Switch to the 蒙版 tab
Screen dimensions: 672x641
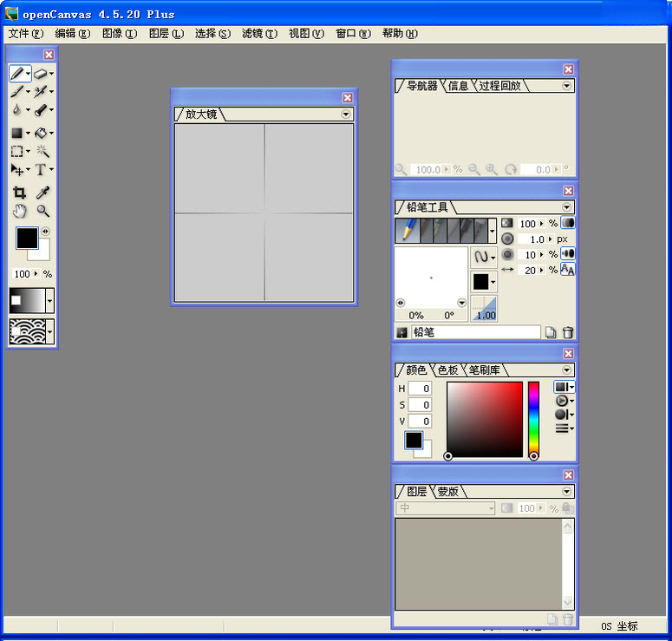click(448, 491)
